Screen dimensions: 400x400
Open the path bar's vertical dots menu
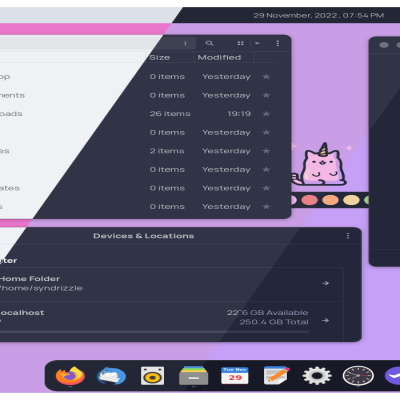(185, 43)
